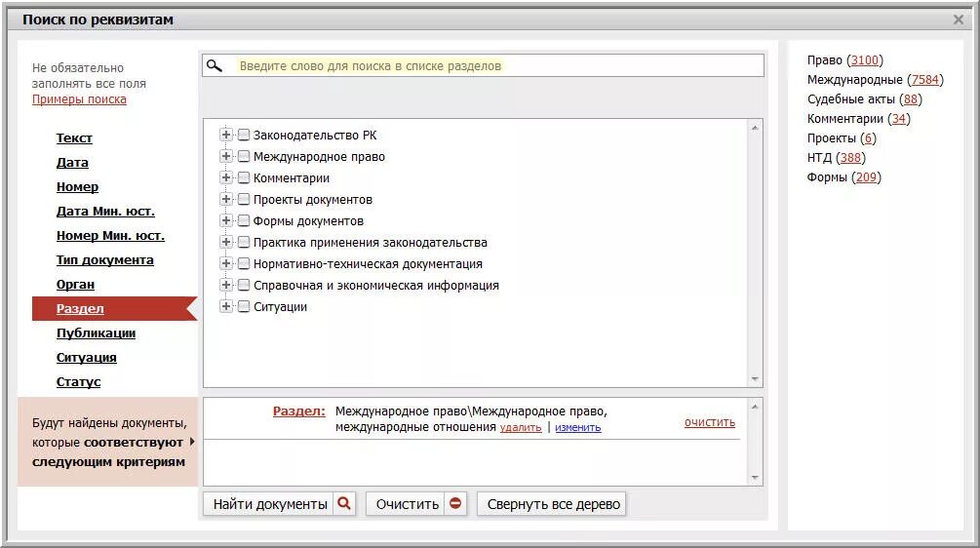The width and height of the screenshot is (980, 548).
Task: Focus the section list search field
Action: point(483,65)
